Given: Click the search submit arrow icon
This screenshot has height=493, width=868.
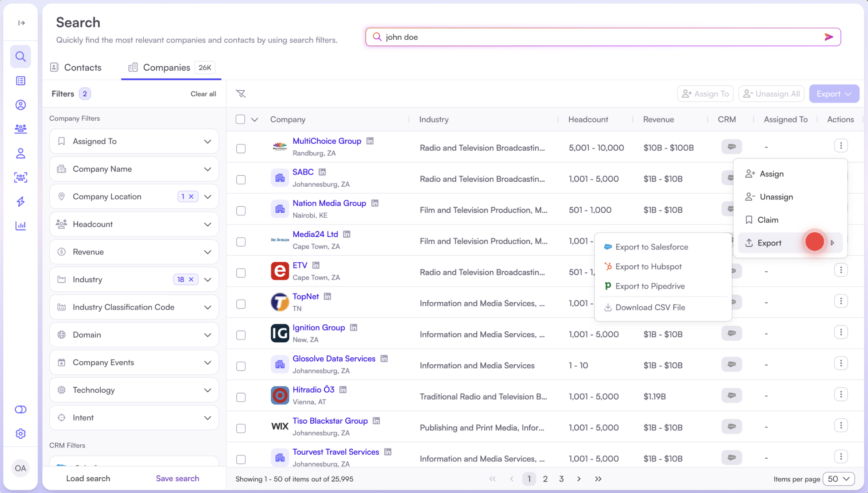Looking at the screenshot, I should pos(828,37).
